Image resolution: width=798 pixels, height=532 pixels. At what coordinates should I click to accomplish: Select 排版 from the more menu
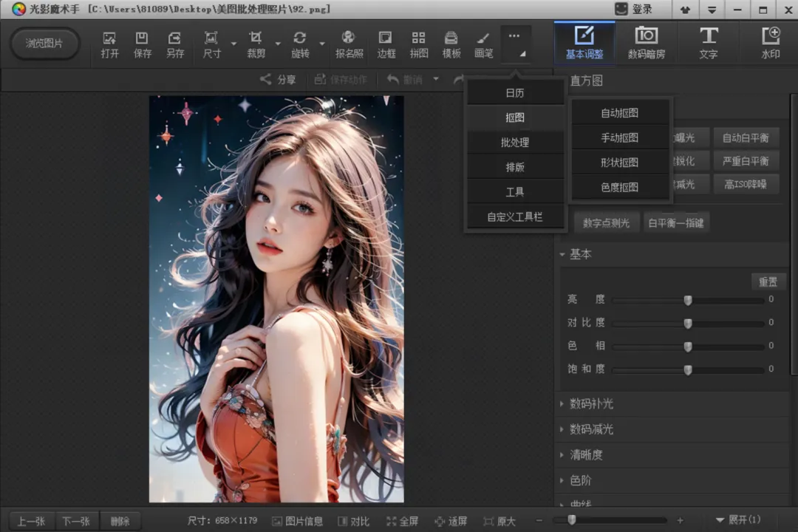[515, 167]
